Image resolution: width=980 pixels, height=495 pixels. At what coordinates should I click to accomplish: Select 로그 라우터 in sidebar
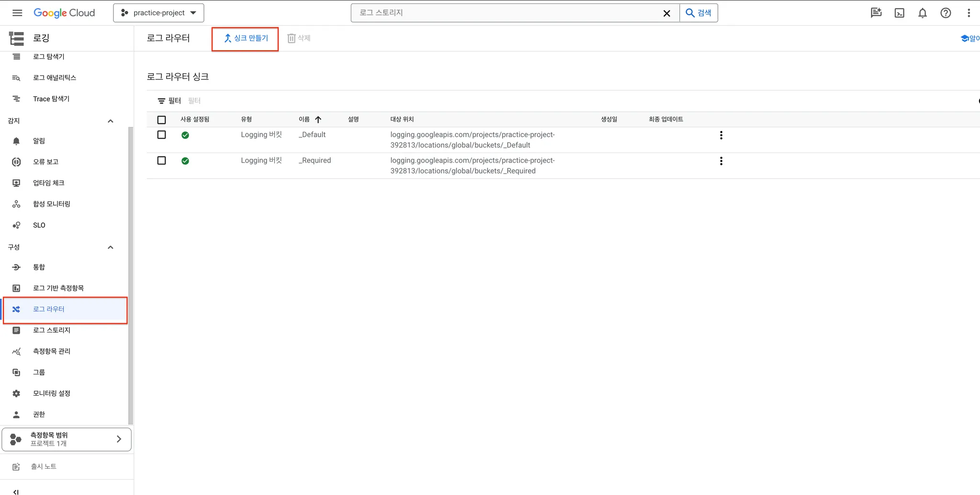(x=65, y=309)
